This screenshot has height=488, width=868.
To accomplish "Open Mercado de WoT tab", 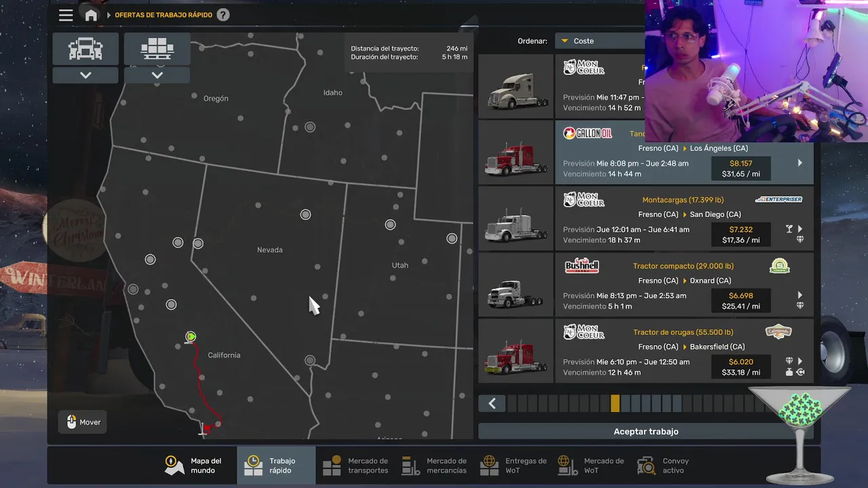I will click(x=591, y=466).
